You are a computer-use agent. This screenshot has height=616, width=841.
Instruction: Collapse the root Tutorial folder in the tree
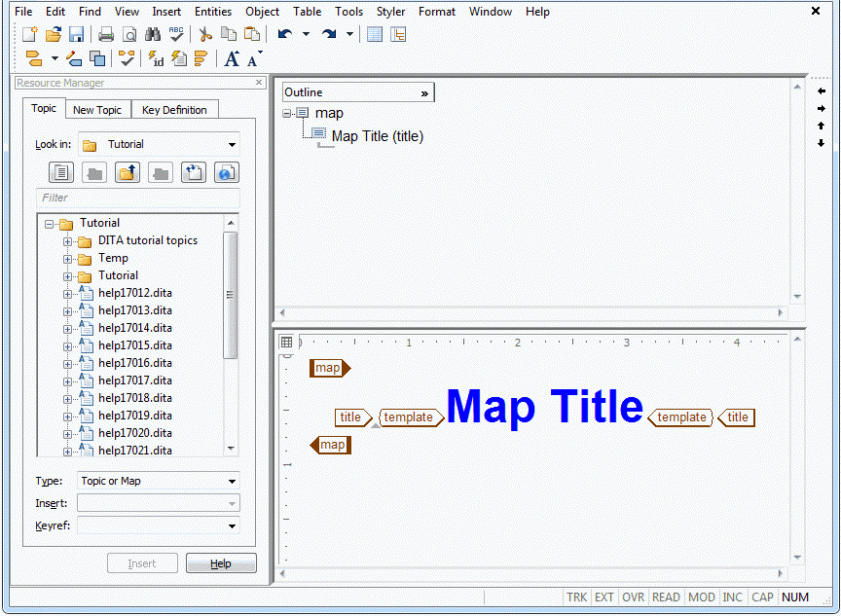(x=50, y=224)
